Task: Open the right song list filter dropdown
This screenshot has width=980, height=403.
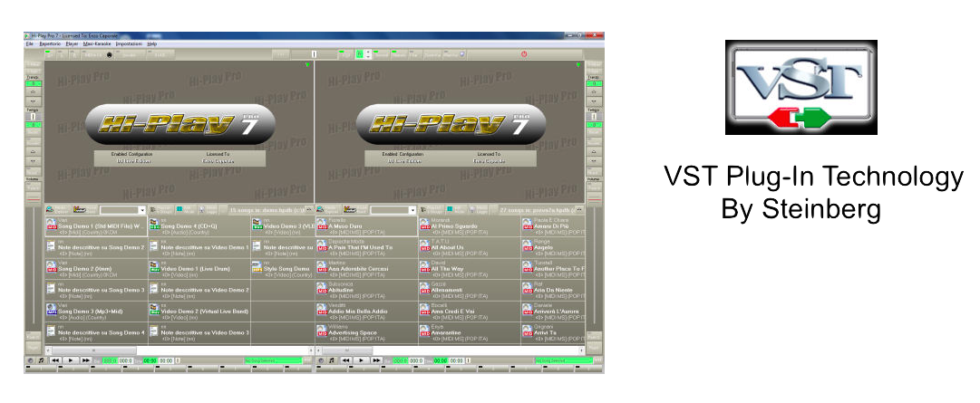Action: 412,211
